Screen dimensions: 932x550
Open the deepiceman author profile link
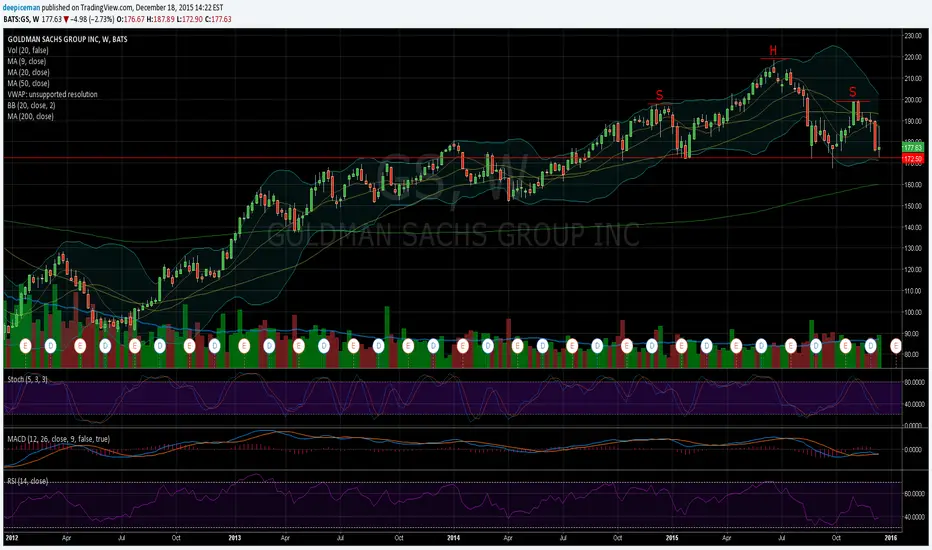click(21, 8)
